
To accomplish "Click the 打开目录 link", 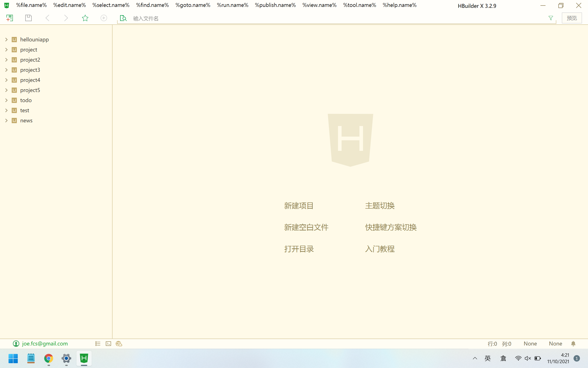I will [x=299, y=249].
